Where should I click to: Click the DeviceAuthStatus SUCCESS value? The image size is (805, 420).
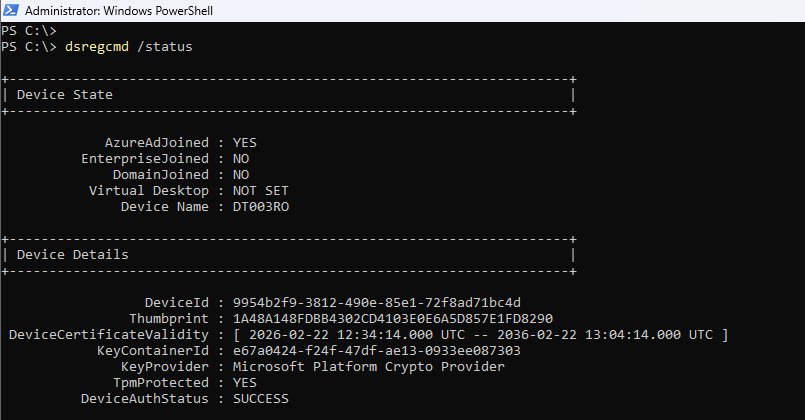click(261, 399)
